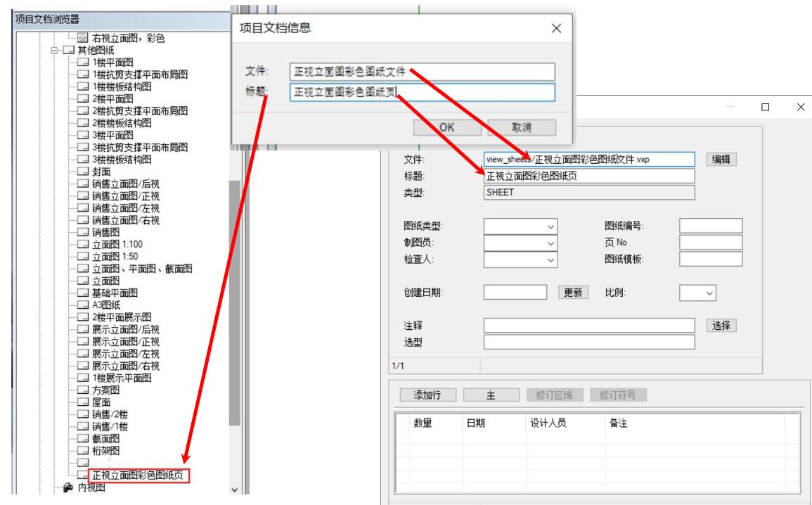Select 正视立面图彩色图纸页 tree item
812x505 pixels.
[x=137, y=475]
